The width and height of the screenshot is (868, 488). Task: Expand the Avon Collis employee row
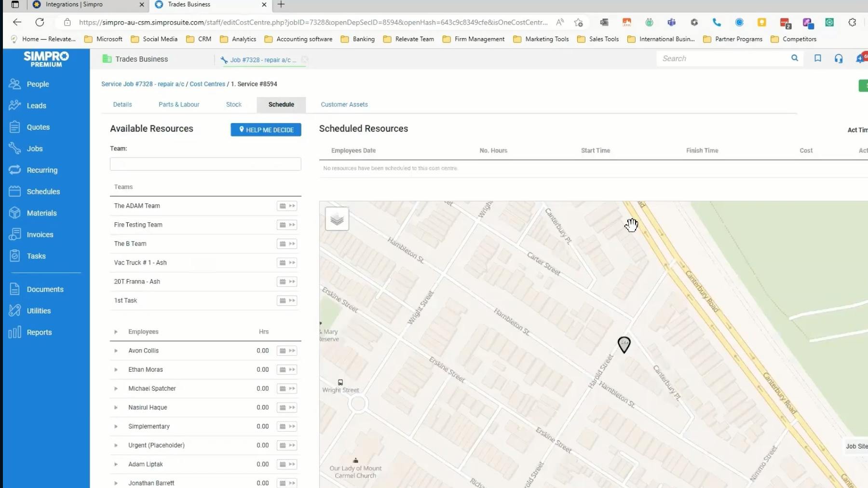[116, 351]
